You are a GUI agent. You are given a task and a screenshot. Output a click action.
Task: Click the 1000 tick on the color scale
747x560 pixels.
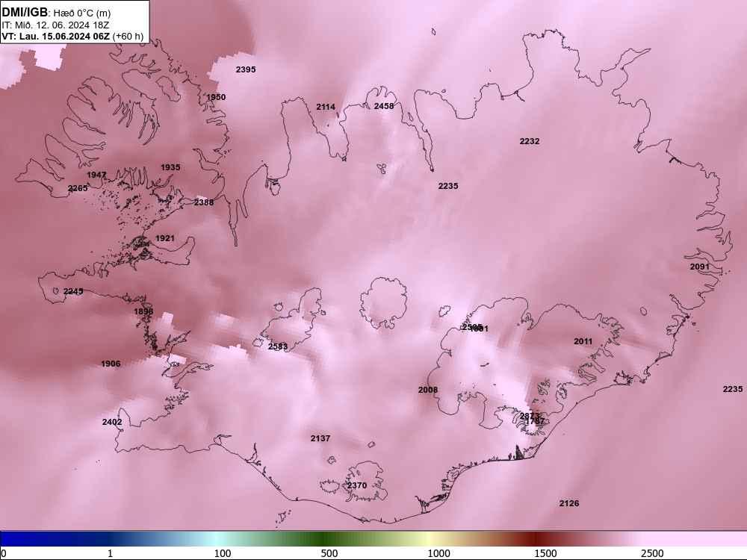(x=438, y=553)
